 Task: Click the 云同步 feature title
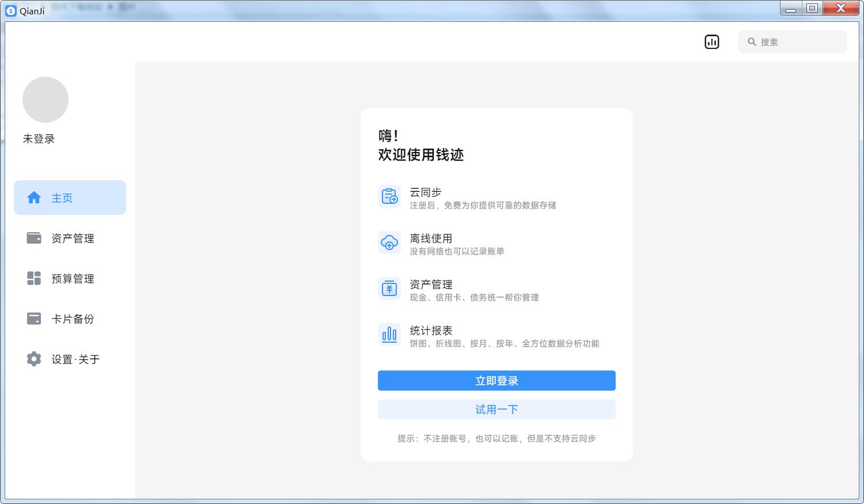point(426,192)
